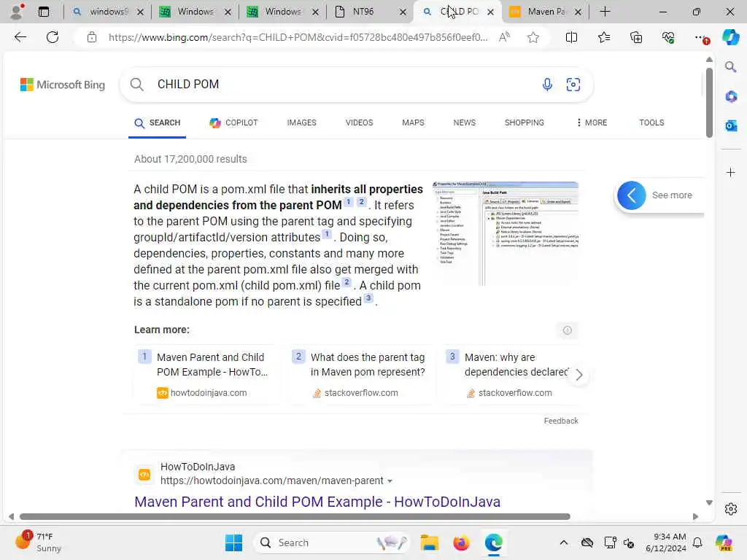Open Windows Start menu
747x560 pixels.
click(x=233, y=542)
